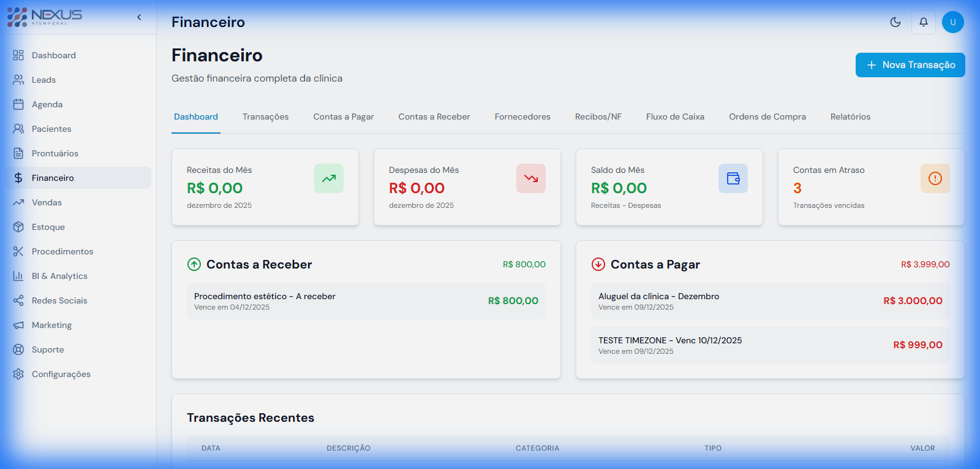Select the Dashboard tab

pyautogui.click(x=196, y=116)
